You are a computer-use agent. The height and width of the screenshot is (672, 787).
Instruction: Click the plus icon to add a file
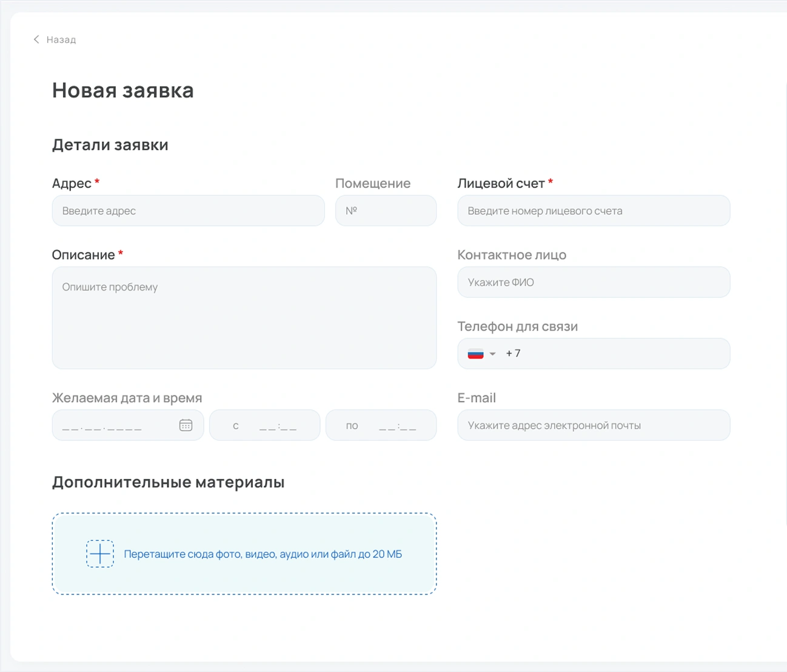click(x=100, y=554)
